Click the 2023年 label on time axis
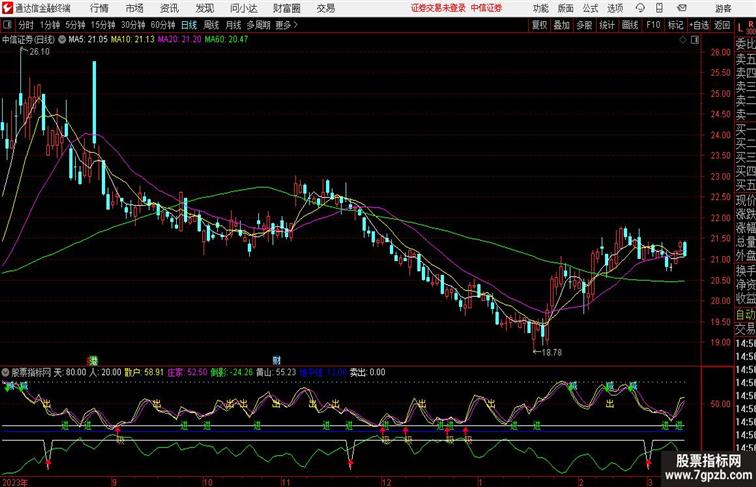756x487 pixels. [x=15, y=482]
